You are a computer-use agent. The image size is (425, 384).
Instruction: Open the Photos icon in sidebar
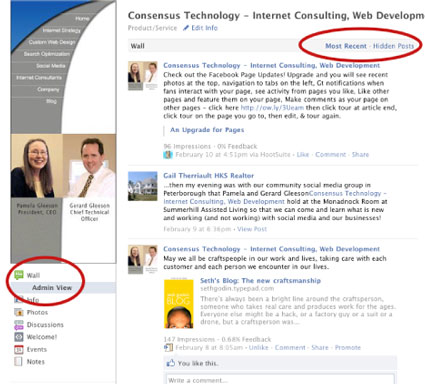[x=19, y=312]
